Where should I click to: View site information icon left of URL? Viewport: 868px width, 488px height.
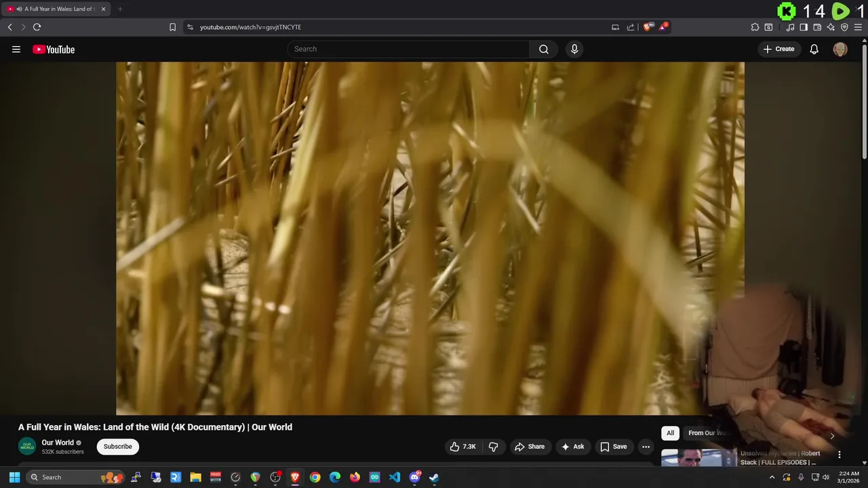(x=190, y=27)
